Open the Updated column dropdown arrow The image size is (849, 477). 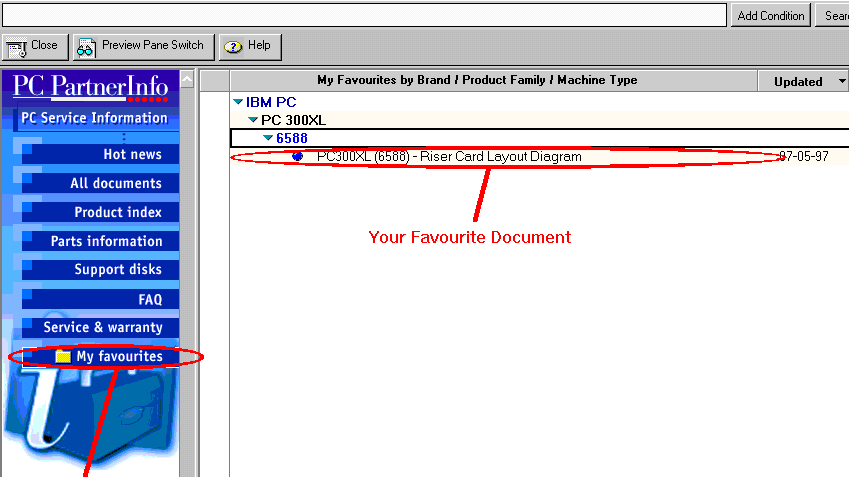[842, 82]
